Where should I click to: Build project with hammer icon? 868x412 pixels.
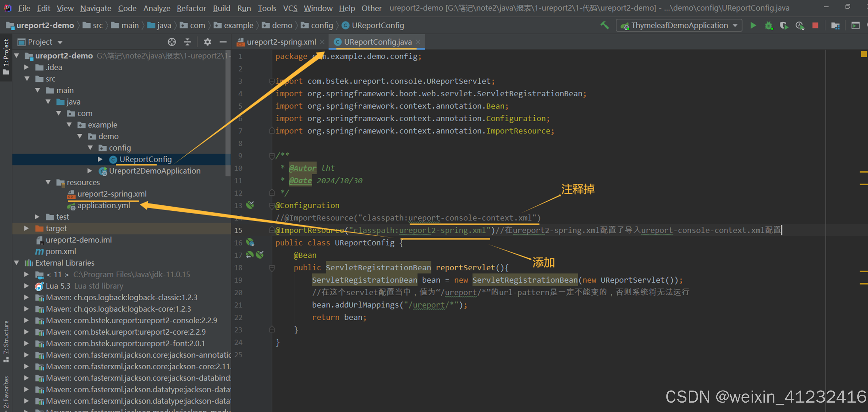click(x=604, y=26)
